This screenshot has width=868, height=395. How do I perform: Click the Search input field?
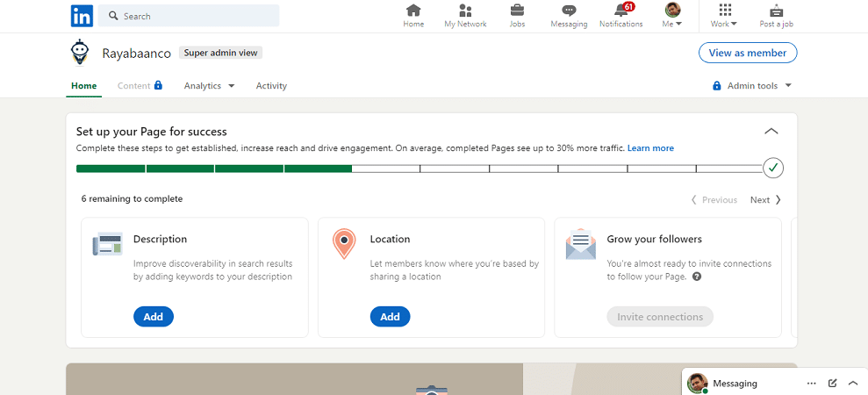pyautogui.click(x=189, y=16)
